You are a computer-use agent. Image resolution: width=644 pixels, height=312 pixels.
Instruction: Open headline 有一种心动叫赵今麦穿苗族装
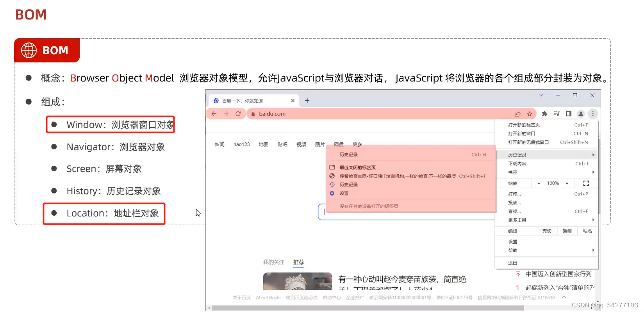[402, 279]
